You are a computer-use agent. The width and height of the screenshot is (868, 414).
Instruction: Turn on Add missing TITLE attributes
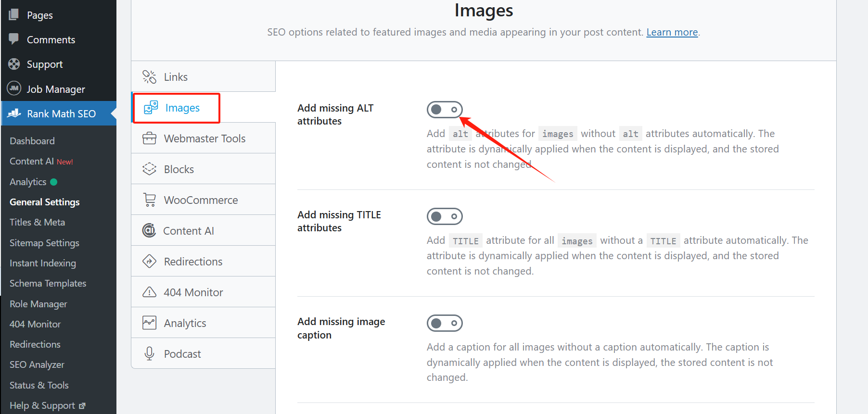click(445, 216)
